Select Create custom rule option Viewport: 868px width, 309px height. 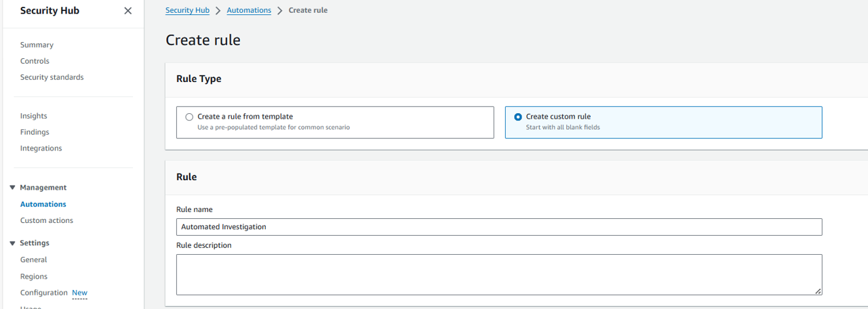663,122
